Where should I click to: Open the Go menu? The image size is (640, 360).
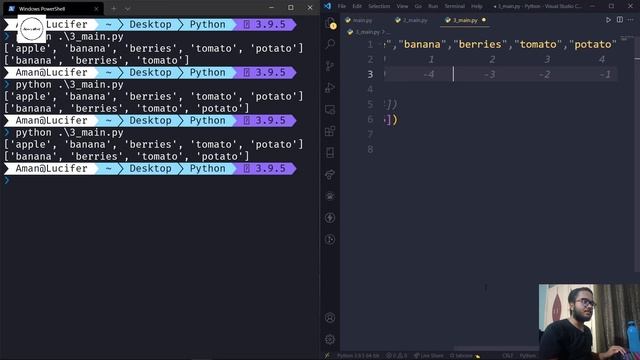418,6
